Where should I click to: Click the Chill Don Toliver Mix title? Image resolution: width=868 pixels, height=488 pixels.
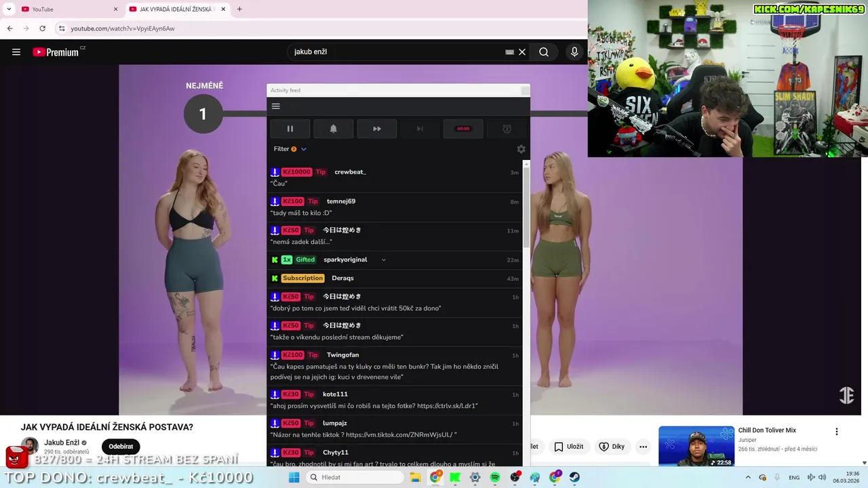767,430
